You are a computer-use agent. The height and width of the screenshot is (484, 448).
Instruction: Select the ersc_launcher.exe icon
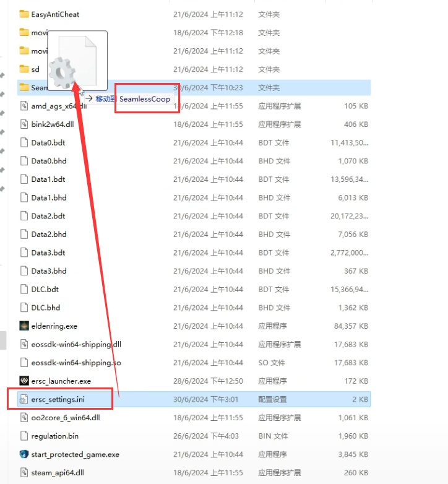(x=24, y=381)
